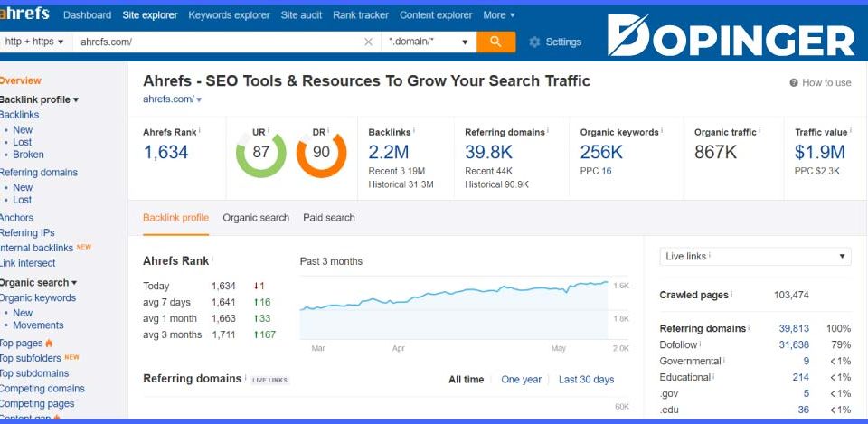Switch to the Paid search tab
This screenshot has height=424, width=868.
pyautogui.click(x=329, y=218)
